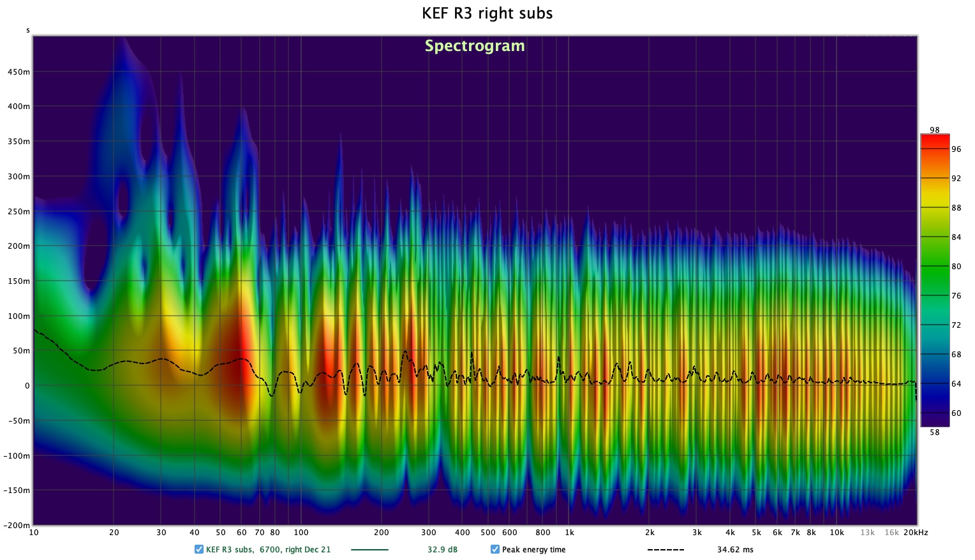Click the 250m time axis label

coord(19,212)
